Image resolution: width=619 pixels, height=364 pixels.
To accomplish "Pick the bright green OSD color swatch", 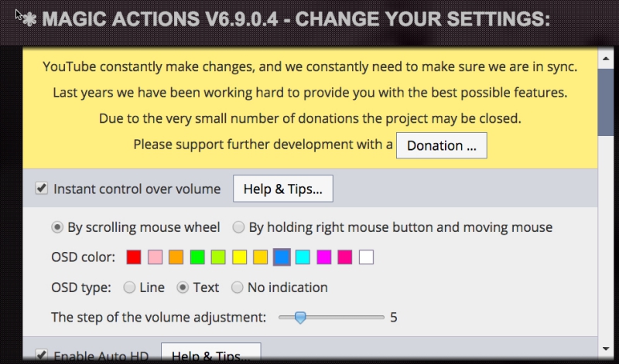I will pos(197,257).
